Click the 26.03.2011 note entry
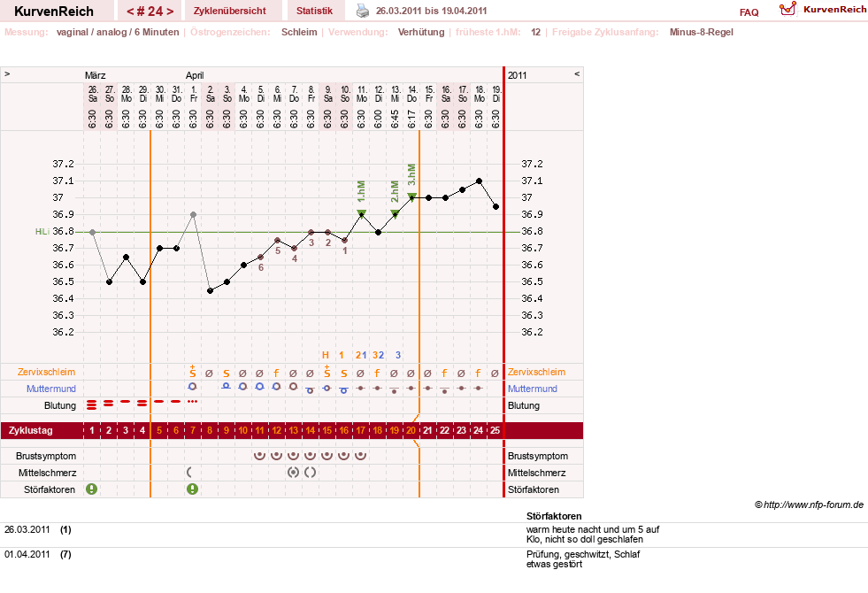Viewport: 868px width, 593px height. click(x=27, y=530)
